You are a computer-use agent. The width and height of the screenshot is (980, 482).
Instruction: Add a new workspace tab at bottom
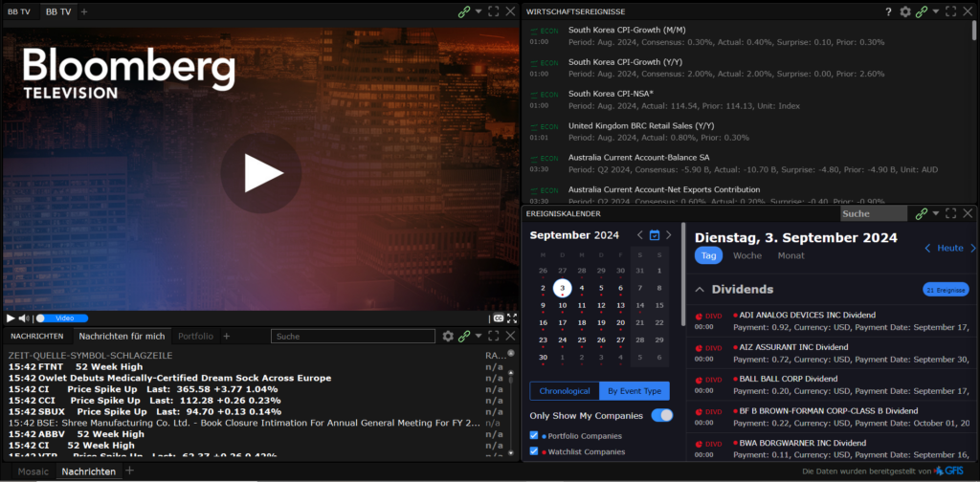coord(129,471)
